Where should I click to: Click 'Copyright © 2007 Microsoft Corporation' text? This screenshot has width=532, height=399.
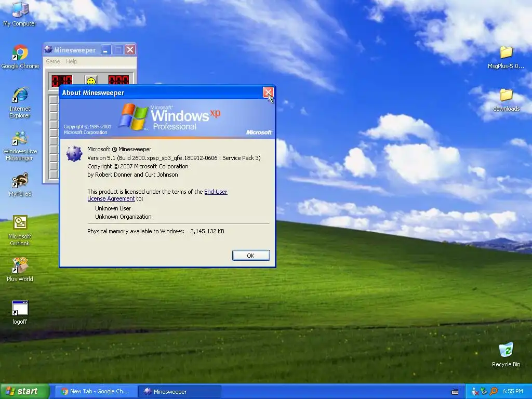pyautogui.click(x=138, y=166)
